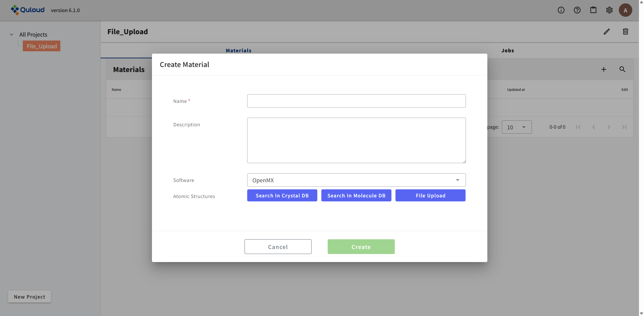The width and height of the screenshot is (644, 316).
Task: Click Cancel in Create Material dialog
Action: [278, 247]
